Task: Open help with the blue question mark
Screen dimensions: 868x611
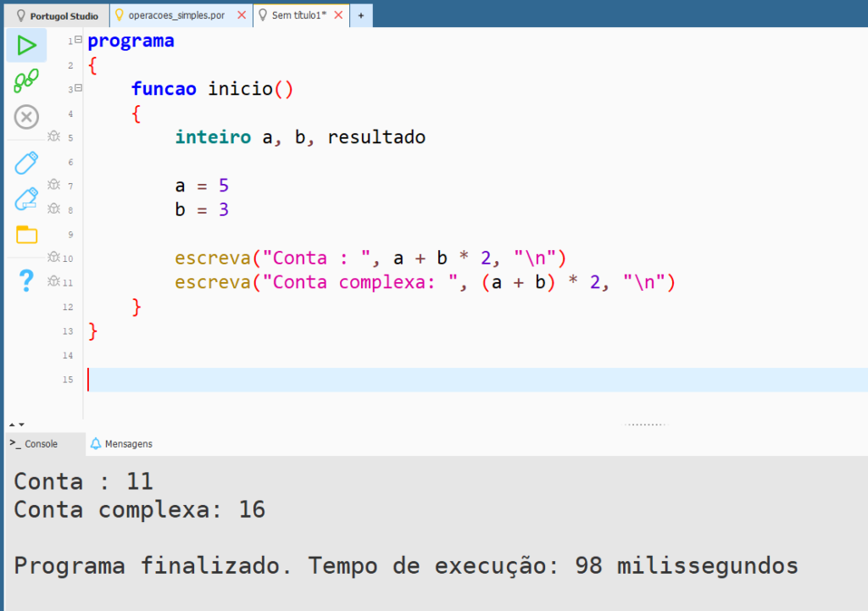Action: pyautogui.click(x=26, y=280)
